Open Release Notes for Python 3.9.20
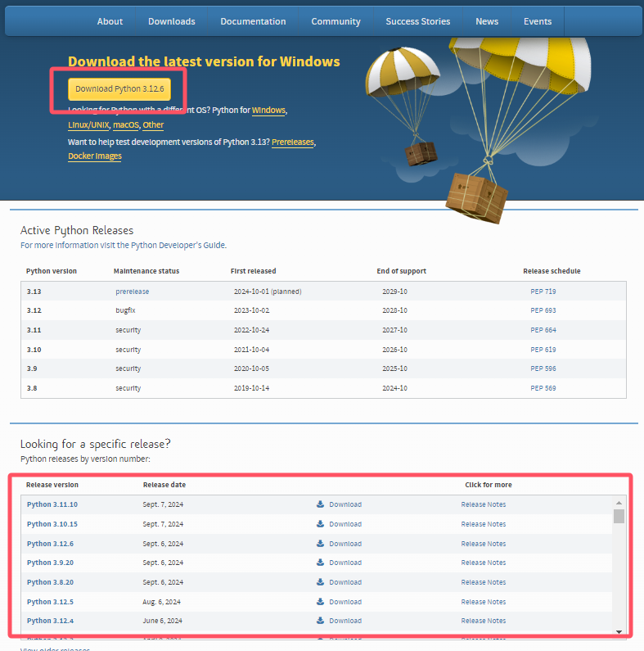Screen dimensions: 644x651 pos(484,563)
